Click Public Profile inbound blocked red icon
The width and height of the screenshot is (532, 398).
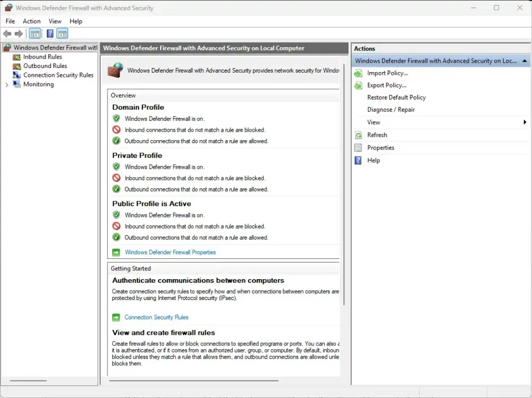tap(116, 226)
